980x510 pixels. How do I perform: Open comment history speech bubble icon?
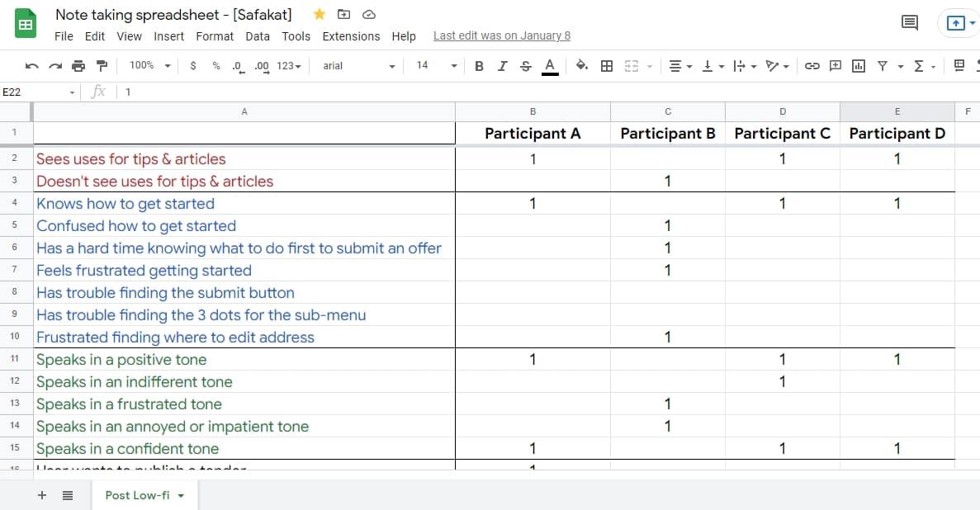(910, 23)
